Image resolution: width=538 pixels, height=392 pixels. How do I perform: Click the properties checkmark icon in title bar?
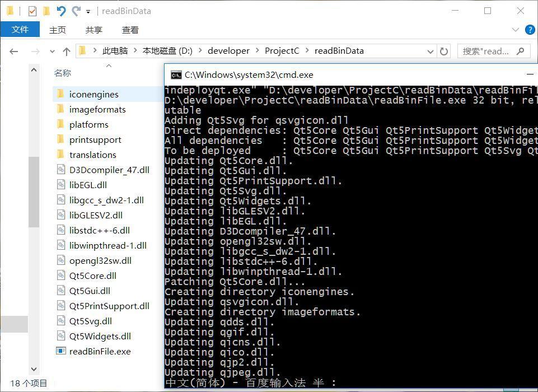(32, 11)
